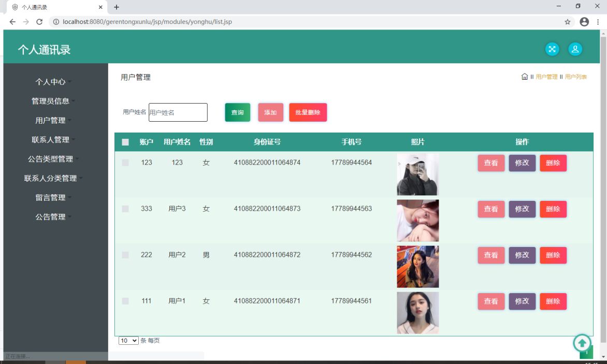Viewport: 607px width, 364px height.
Task: Open photo thumbnail of 用户2
Action: click(x=417, y=267)
